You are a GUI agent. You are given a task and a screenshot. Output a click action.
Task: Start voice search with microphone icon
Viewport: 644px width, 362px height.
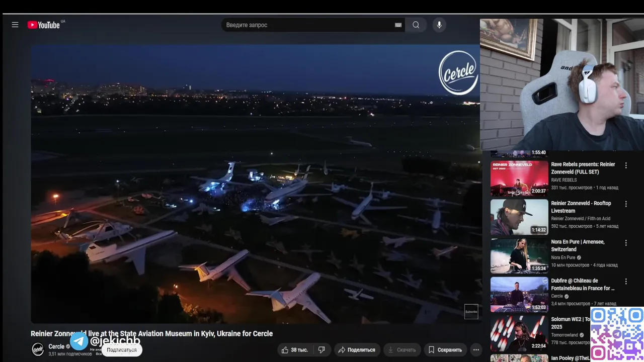[439, 25]
